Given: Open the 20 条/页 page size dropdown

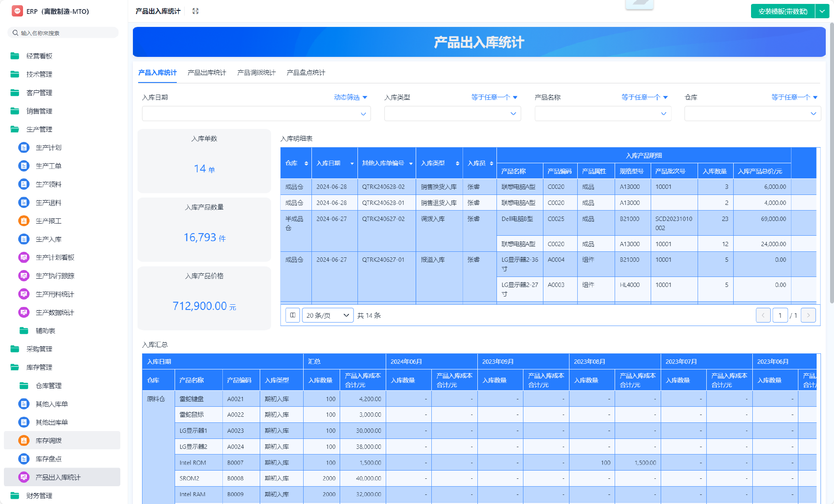Looking at the screenshot, I should click(x=328, y=315).
